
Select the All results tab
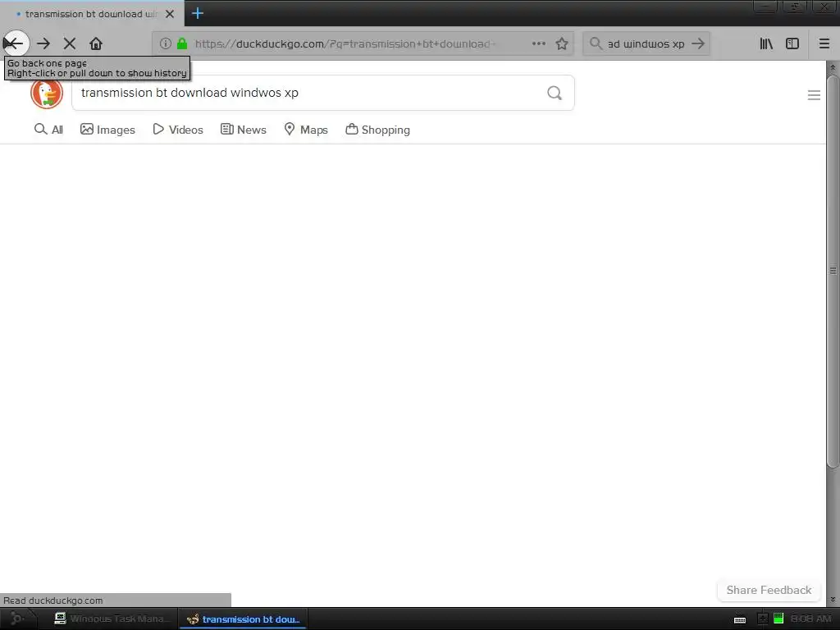[48, 129]
